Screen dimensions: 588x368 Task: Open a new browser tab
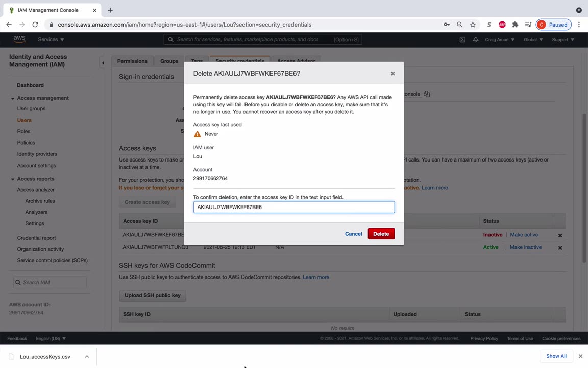click(x=110, y=10)
